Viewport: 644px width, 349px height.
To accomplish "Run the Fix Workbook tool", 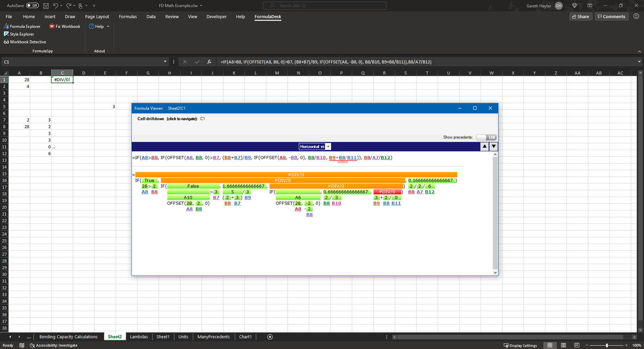I will 65,26.
